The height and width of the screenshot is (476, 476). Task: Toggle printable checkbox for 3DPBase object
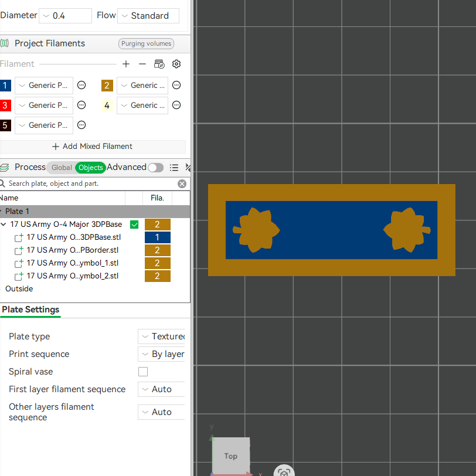point(134,225)
